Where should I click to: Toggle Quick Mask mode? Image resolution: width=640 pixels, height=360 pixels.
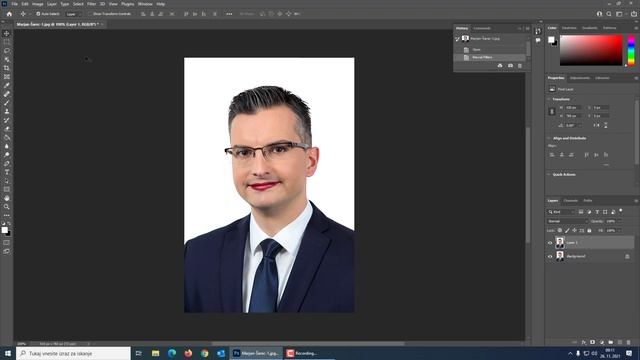tap(7, 242)
